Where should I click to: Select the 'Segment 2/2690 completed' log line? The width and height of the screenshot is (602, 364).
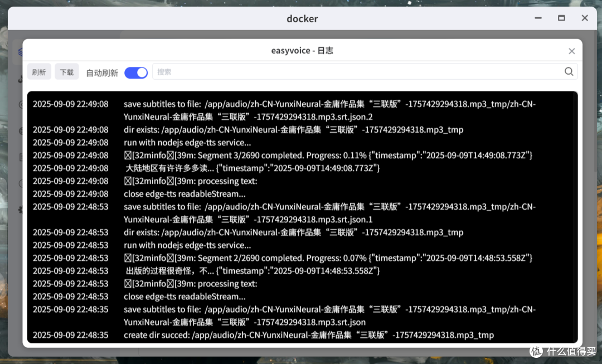point(328,258)
